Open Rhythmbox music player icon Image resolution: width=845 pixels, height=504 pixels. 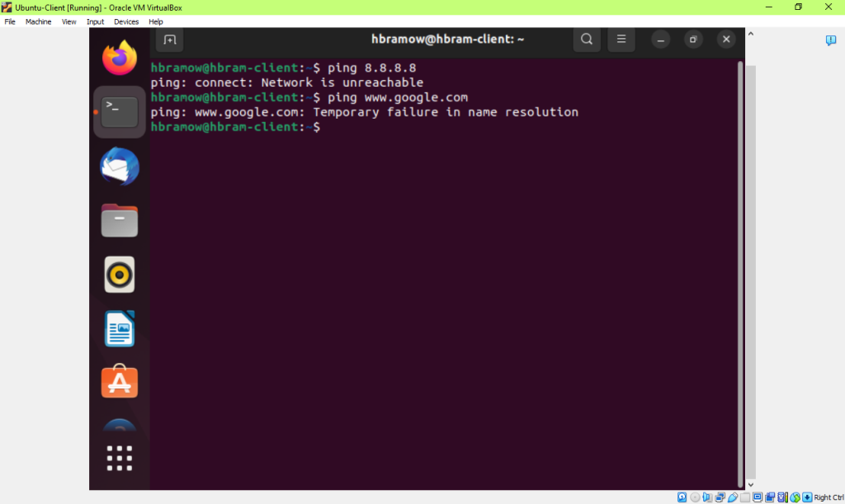pyautogui.click(x=119, y=275)
